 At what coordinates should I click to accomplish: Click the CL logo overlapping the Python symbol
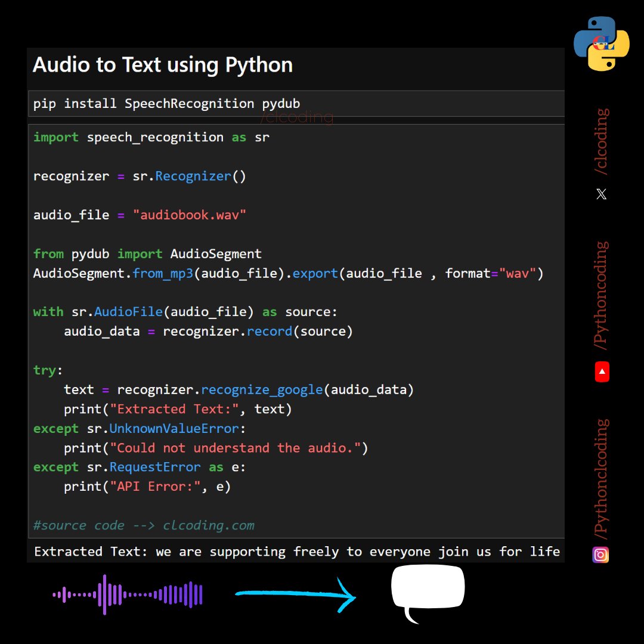pyautogui.click(x=603, y=43)
